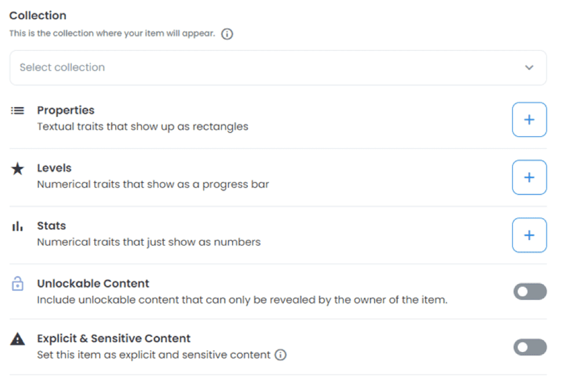Click the Explicit Content warning triangle icon
This screenshot has height=392, width=564.
17,339
